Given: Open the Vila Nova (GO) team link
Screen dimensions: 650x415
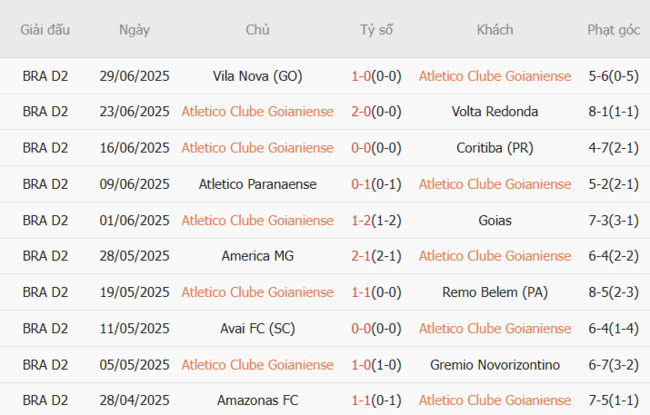Looking at the screenshot, I should pos(257,76).
